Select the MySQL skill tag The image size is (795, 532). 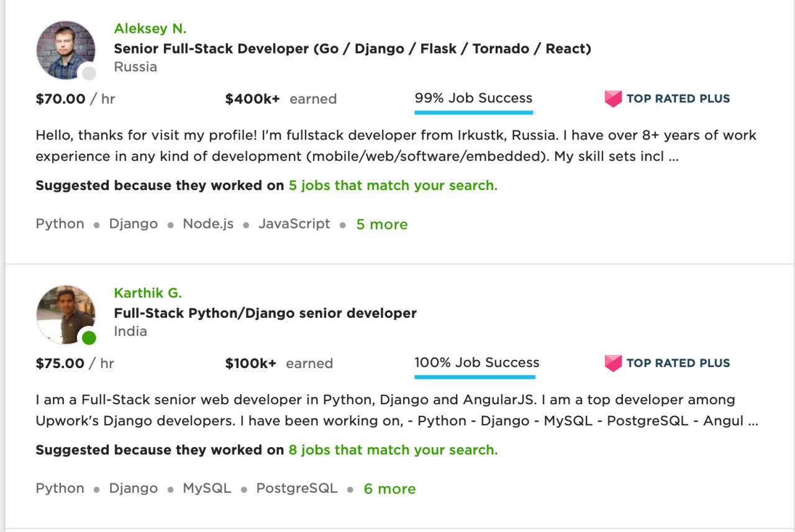[x=207, y=489]
